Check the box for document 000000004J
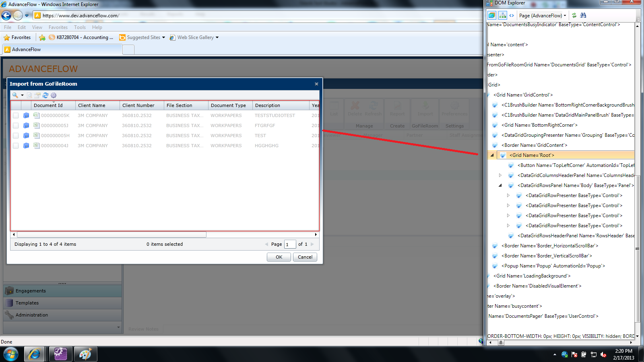This screenshot has width=644, height=362. point(16,146)
